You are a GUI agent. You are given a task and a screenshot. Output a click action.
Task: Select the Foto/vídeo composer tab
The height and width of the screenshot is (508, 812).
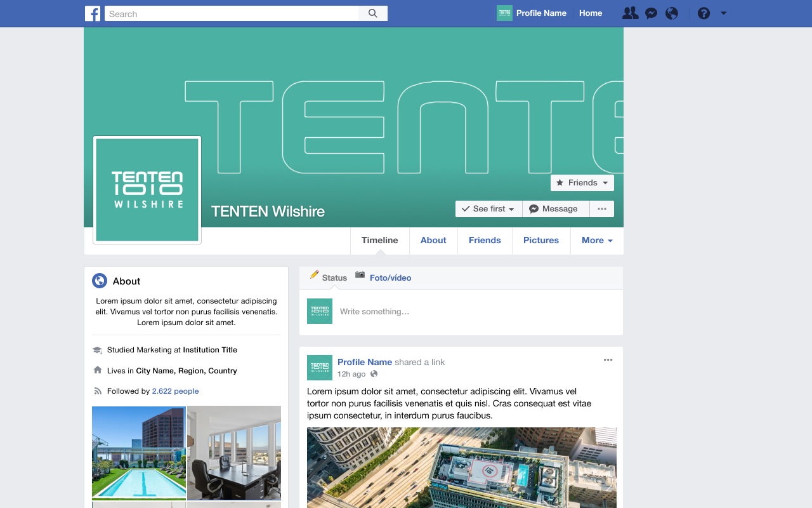(x=390, y=278)
